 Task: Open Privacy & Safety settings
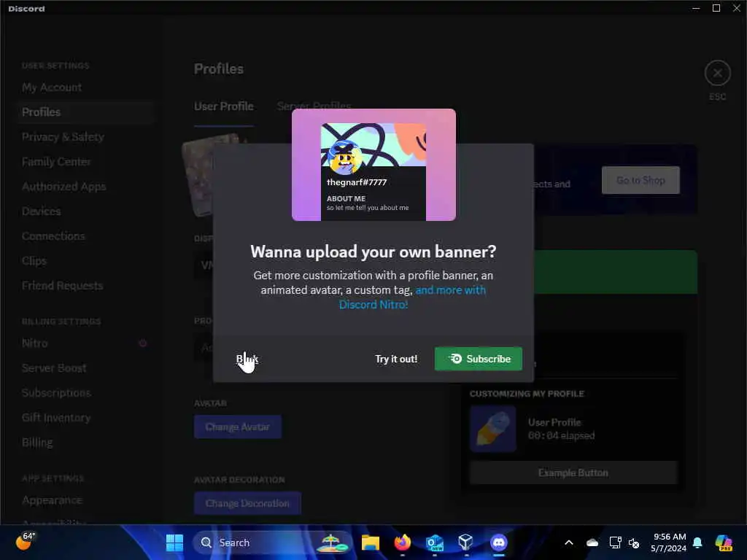(x=63, y=136)
